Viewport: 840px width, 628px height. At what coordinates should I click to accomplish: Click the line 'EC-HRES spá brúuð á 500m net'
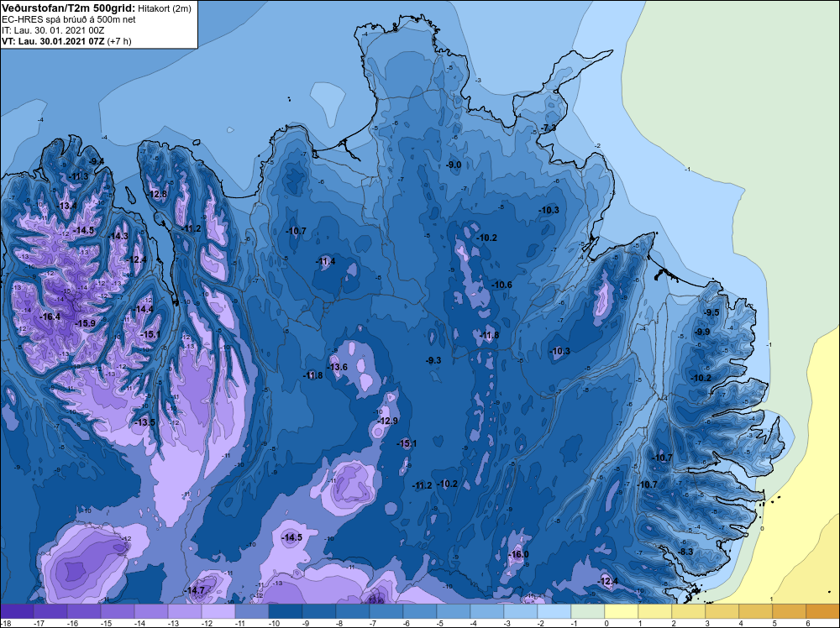point(69,19)
